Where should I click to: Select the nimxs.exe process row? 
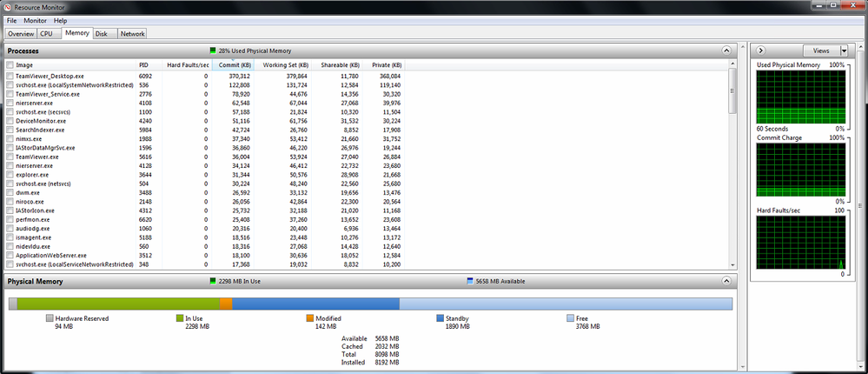click(205, 138)
